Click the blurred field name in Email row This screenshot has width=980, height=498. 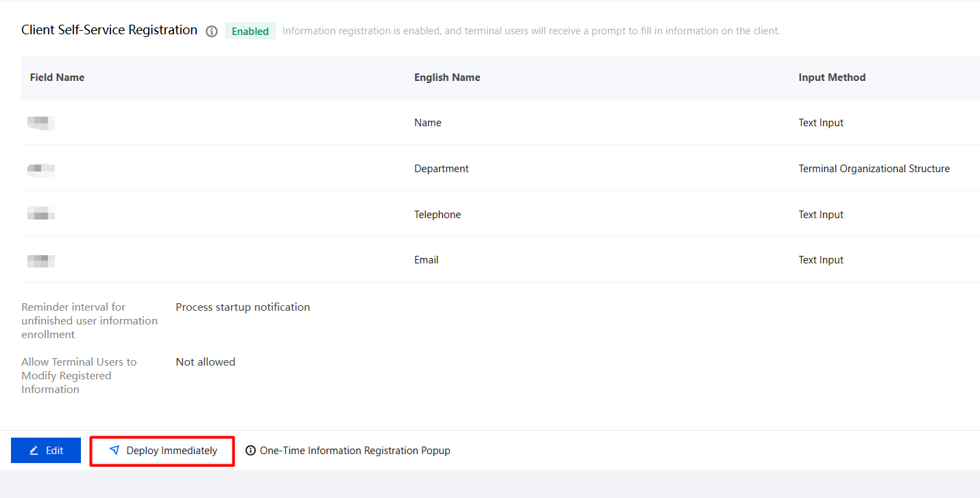pos(41,261)
